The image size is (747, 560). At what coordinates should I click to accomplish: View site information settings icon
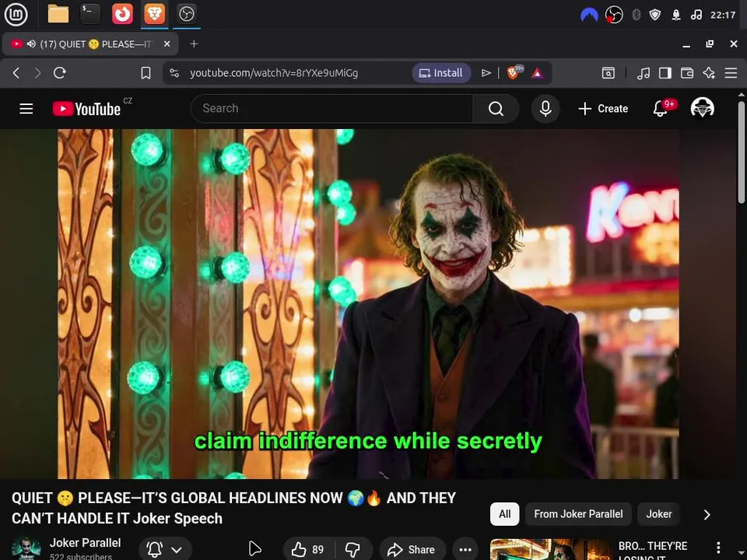click(x=174, y=73)
